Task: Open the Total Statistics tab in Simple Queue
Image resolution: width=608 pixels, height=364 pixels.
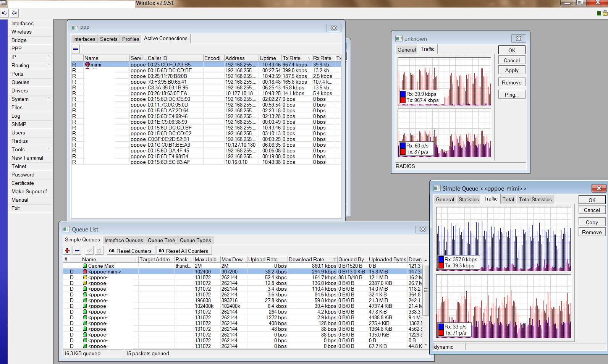Action: coord(535,199)
